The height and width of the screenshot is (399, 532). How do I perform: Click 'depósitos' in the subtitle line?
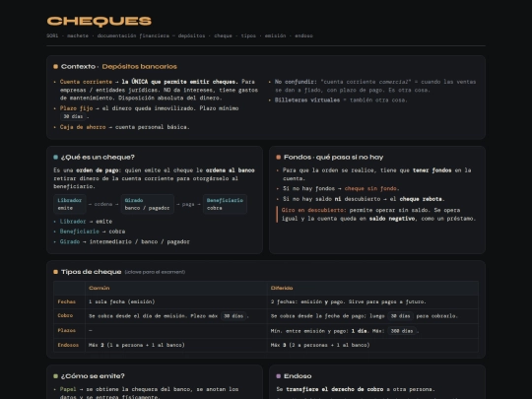click(x=191, y=35)
